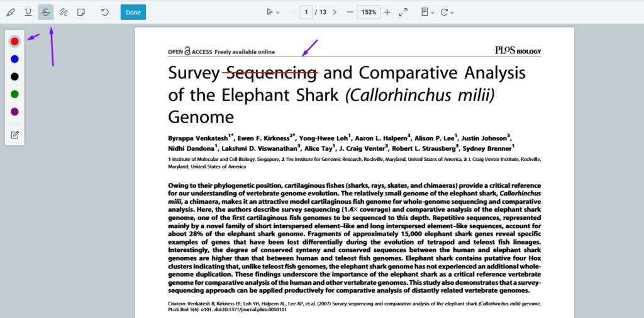Pick the red color swatch
Screen dimensions: 644x318
pos(14,41)
